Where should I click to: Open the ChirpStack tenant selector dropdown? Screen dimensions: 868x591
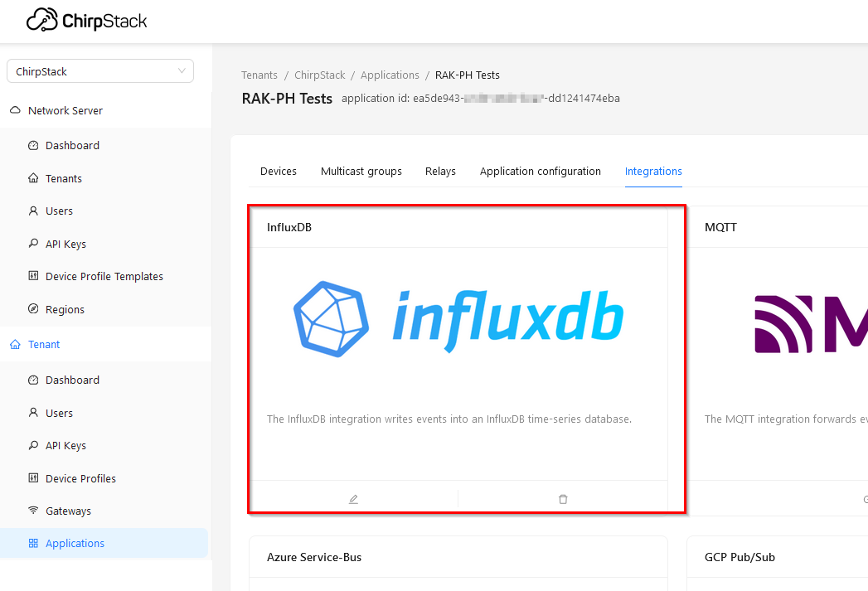[x=99, y=71]
